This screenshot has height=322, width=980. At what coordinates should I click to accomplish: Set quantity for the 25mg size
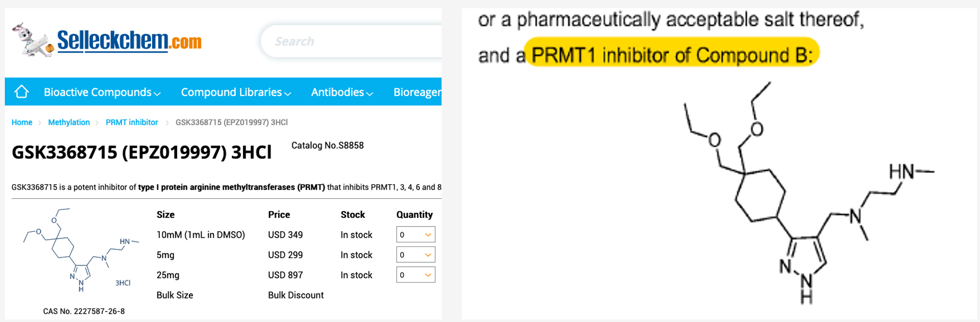tap(415, 275)
